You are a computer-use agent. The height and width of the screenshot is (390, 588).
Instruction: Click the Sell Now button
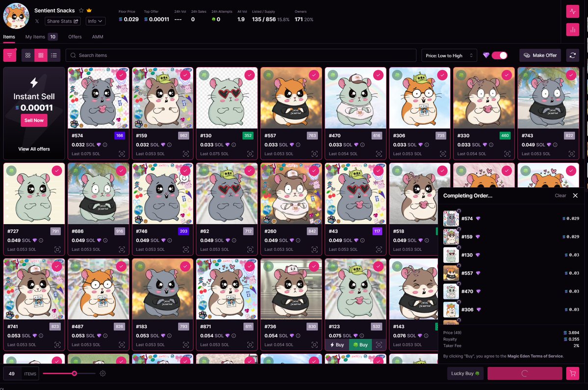coord(34,120)
